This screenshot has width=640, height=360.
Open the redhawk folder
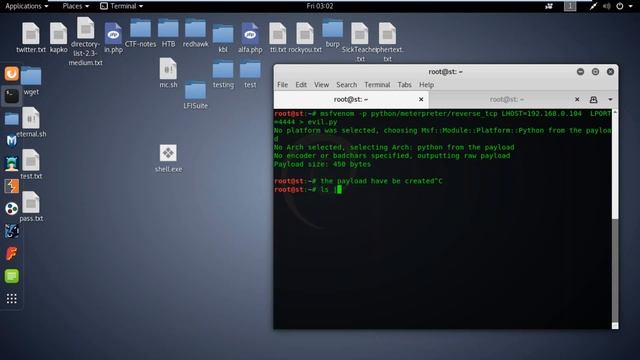[196, 29]
